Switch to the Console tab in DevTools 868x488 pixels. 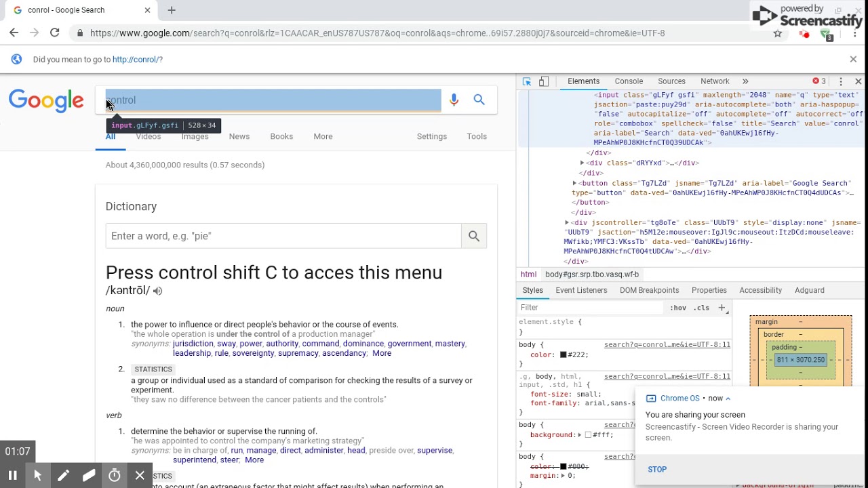[x=629, y=81]
